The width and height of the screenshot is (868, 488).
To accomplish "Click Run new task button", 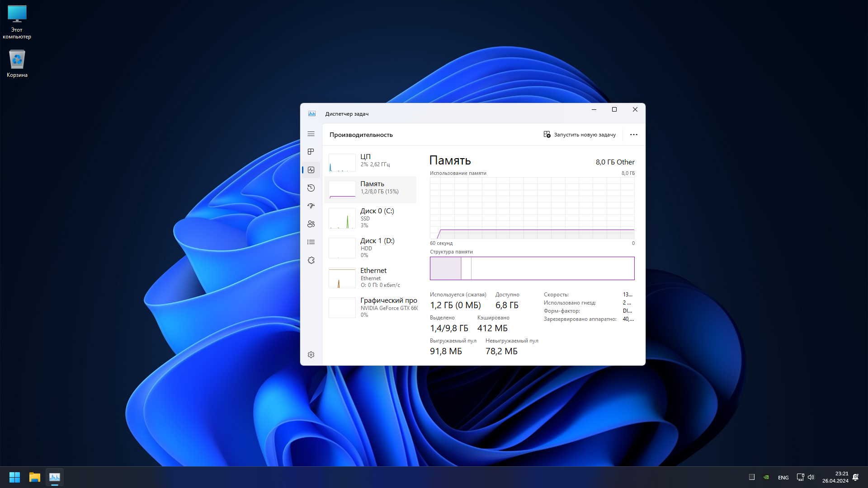I will [580, 135].
